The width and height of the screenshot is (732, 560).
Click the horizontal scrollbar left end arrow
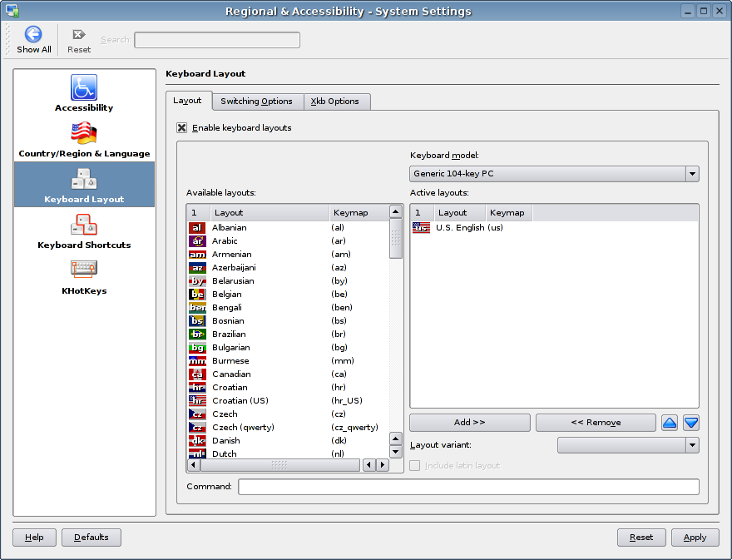pyautogui.click(x=194, y=464)
